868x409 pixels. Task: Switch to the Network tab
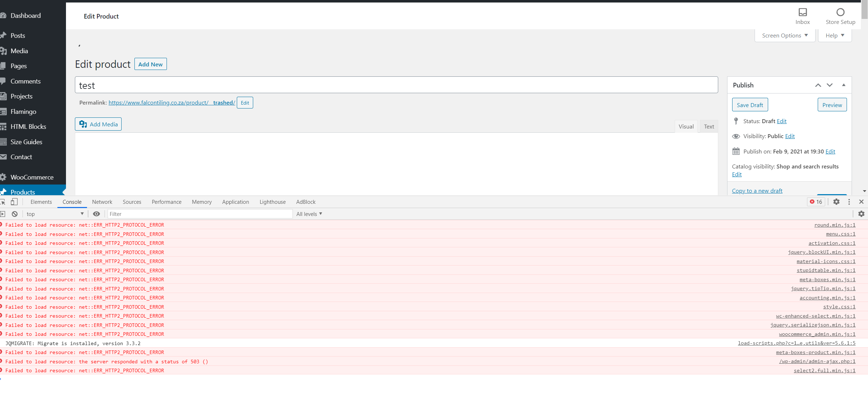102,202
